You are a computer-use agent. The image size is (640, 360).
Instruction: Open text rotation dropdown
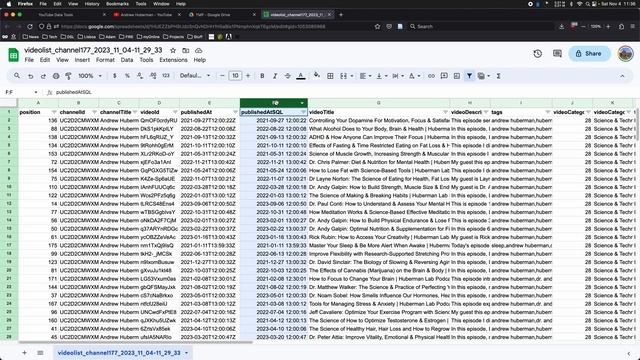[414, 76]
